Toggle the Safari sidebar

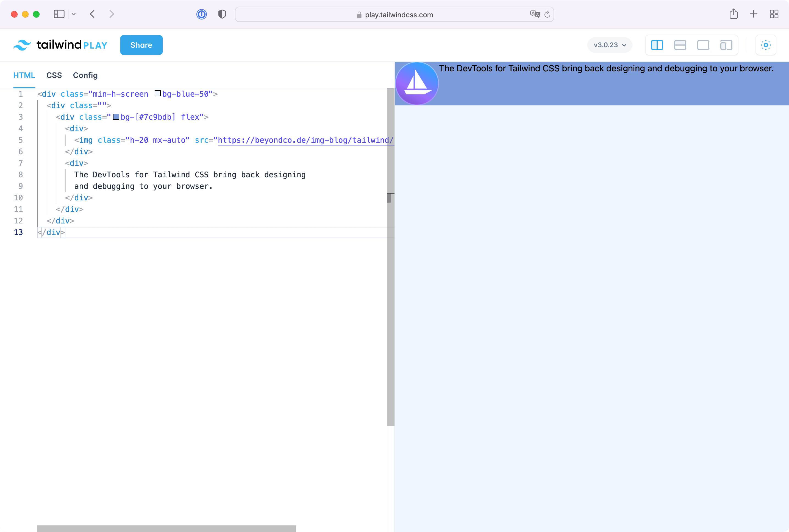[59, 14]
